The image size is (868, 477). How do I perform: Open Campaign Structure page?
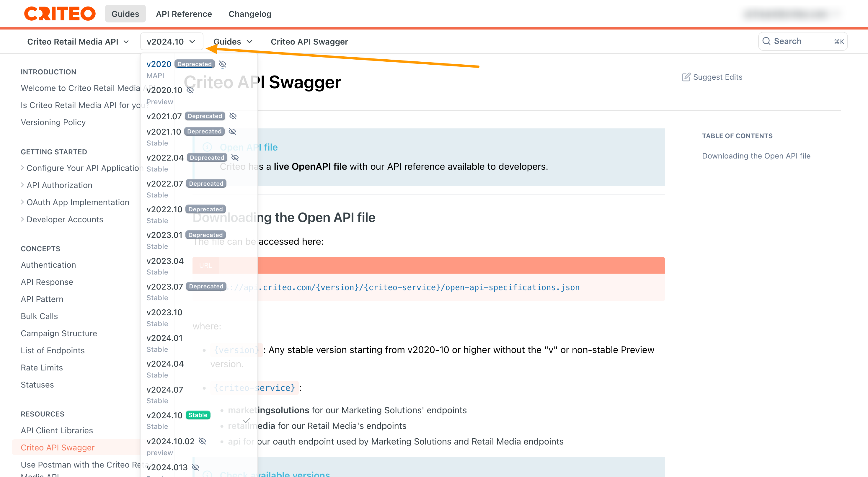point(59,334)
